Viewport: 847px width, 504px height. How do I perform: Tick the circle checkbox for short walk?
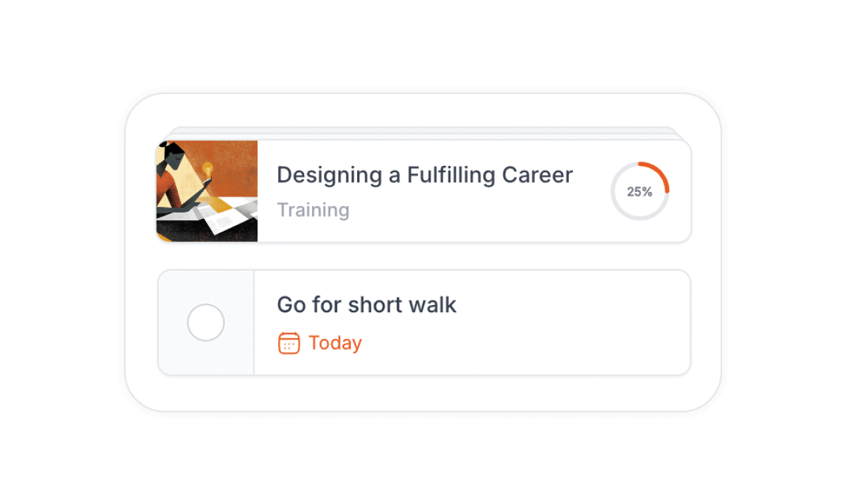(205, 323)
